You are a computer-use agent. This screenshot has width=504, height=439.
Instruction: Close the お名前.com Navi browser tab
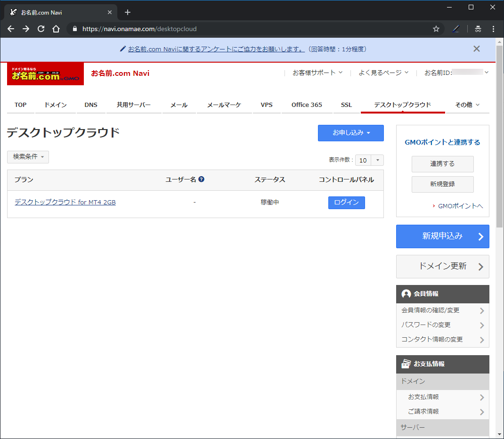click(110, 12)
